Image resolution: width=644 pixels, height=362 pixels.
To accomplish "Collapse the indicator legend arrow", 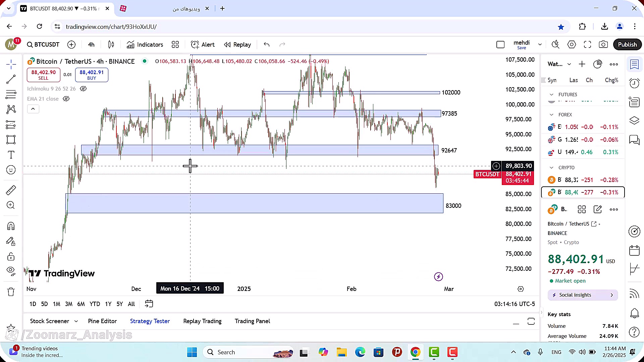I will point(33,109).
